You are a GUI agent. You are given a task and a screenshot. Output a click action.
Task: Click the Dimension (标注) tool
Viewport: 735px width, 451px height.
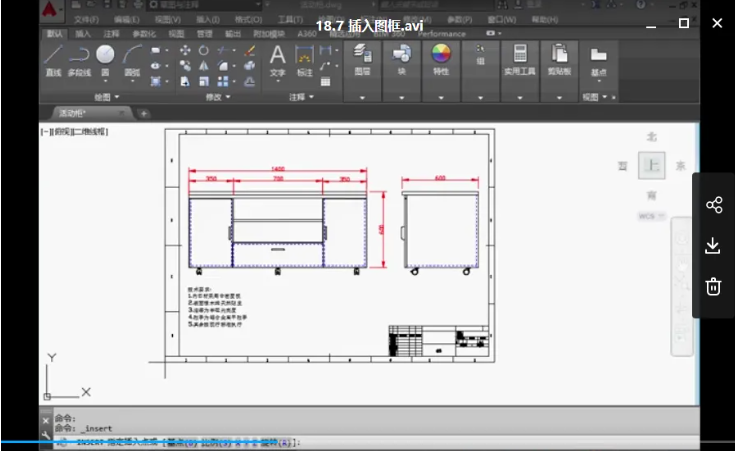304,60
